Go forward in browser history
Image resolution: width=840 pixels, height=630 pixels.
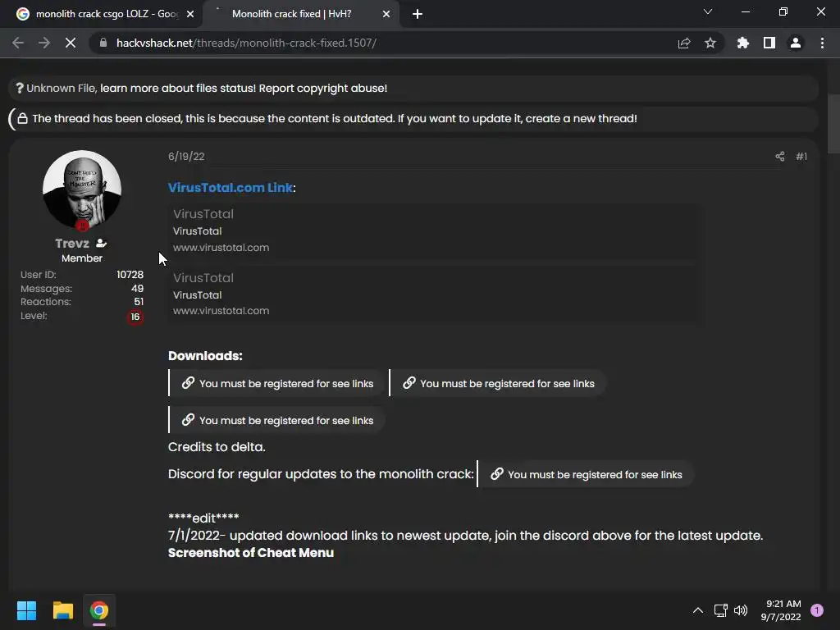(44, 43)
